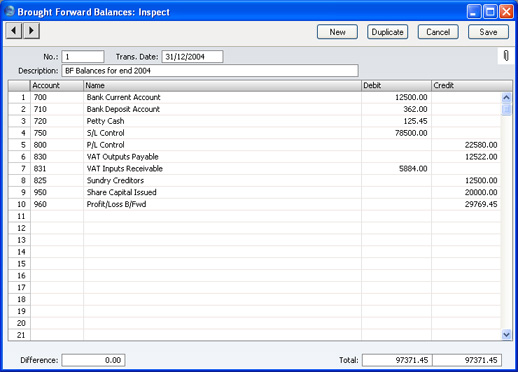Select account cell 700
Viewport: 518px width, 372px height.
click(x=57, y=97)
